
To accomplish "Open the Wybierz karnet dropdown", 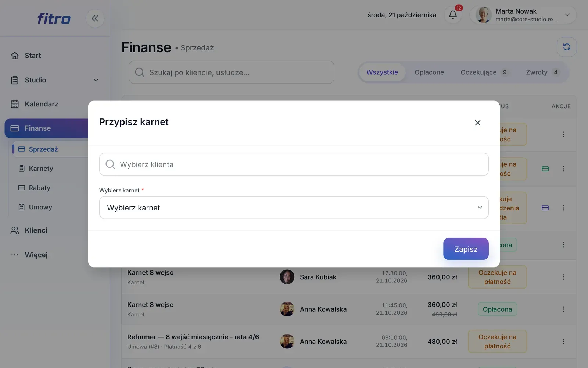I will 294,208.
